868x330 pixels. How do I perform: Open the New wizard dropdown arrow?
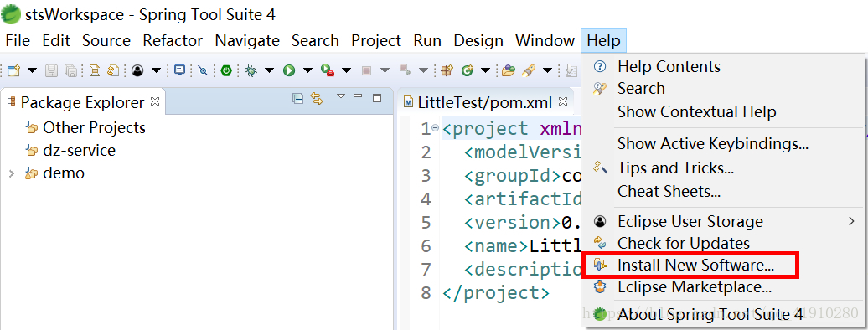coord(32,70)
